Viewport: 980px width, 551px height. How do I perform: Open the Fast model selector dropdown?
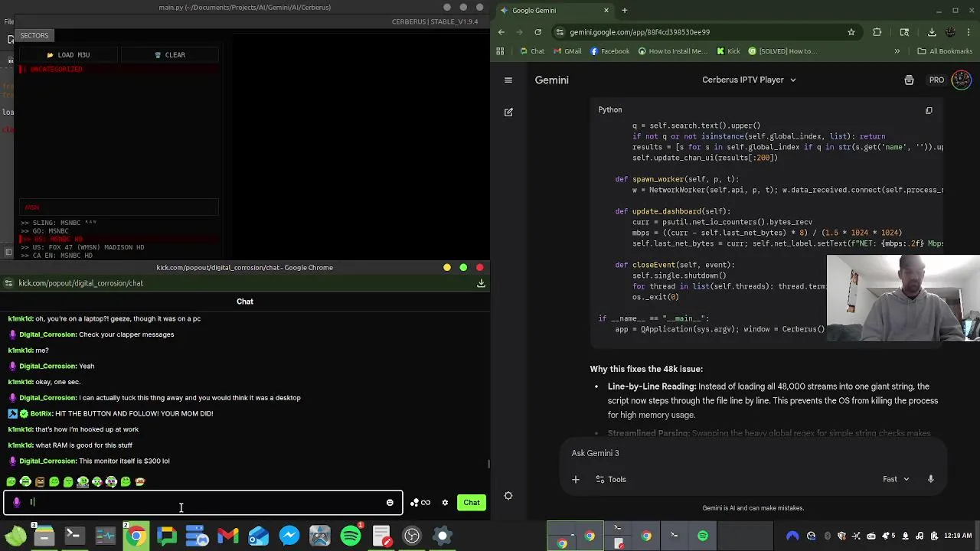click(x=896, y=479)
